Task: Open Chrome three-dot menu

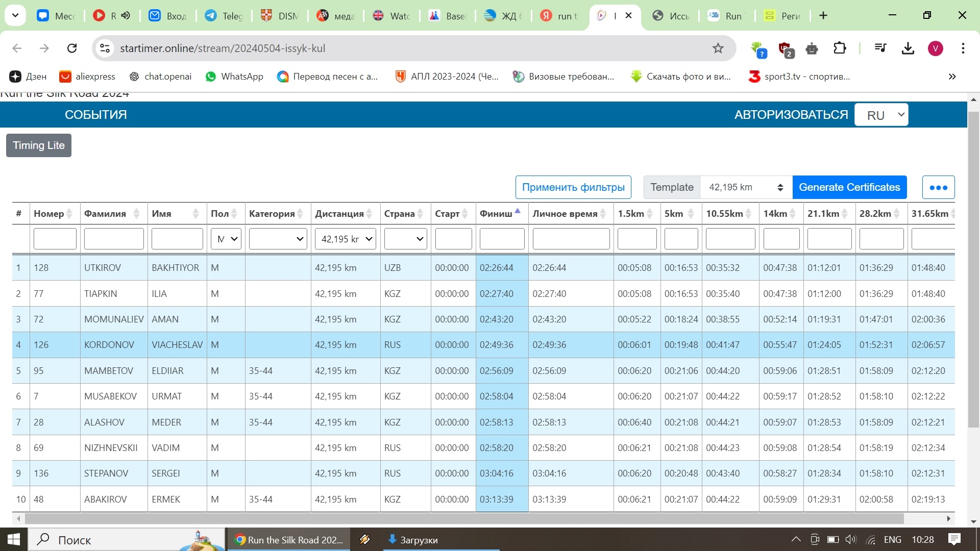Action: pyautogui.click(x=963, y=48)
